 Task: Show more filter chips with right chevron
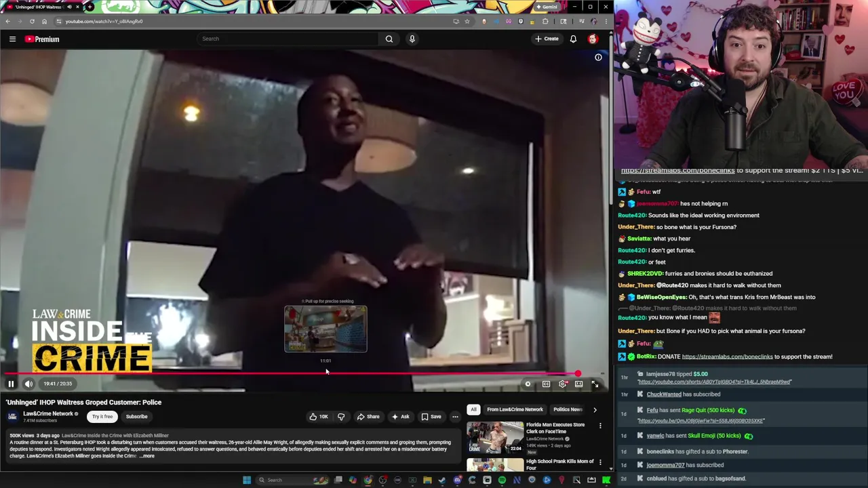point(595,409)
